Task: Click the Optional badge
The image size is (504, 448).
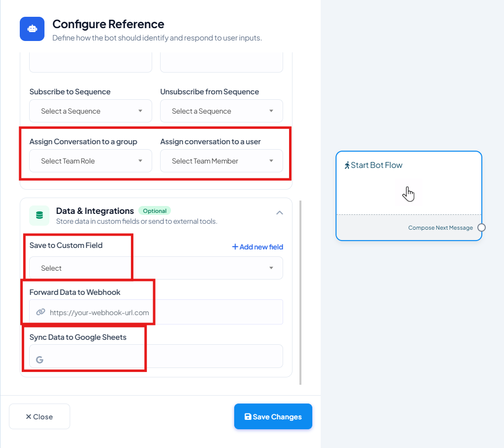Action: tap(155, 211)
